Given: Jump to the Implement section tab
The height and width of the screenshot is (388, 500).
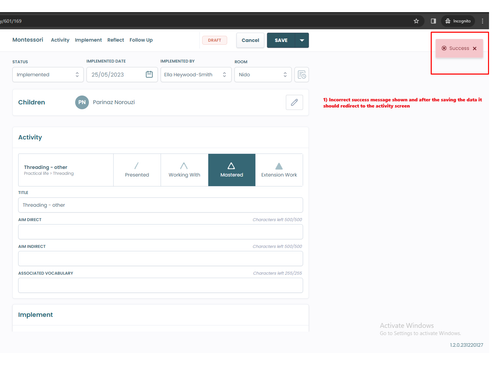Looking at the screenshot, I should point(88,40).
